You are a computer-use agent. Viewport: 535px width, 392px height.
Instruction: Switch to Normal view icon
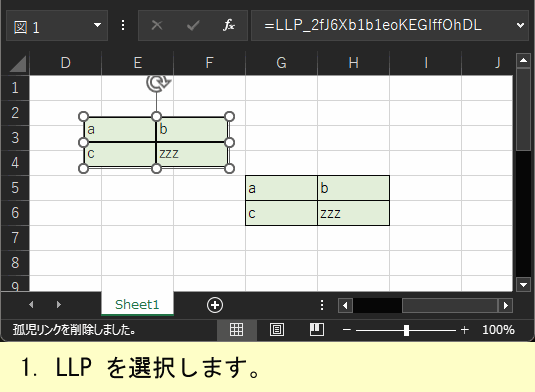pyautogui.click(x=236, y=330)
